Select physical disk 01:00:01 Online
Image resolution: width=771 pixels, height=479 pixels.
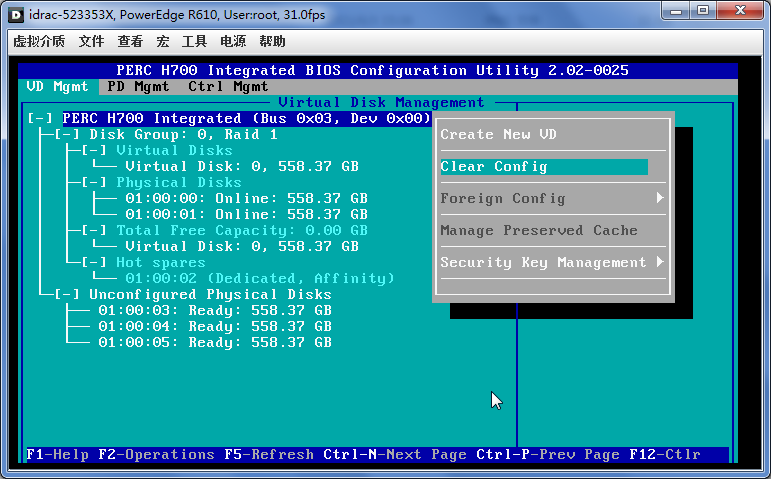(x=246, y=214)
